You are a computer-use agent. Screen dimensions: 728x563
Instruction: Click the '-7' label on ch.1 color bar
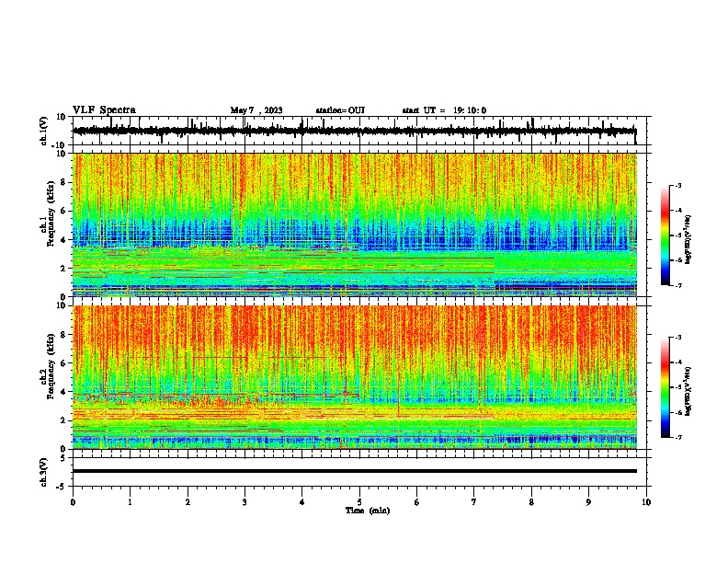click(678, 285)
